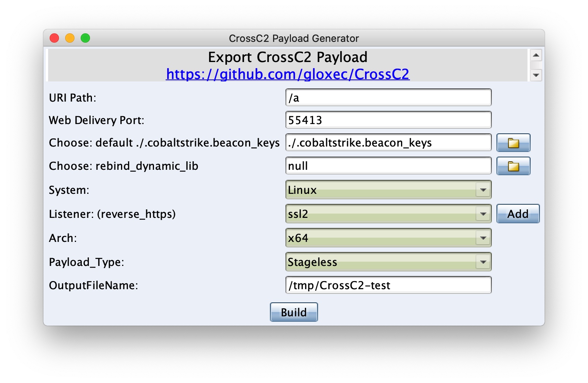Maximize the window with green button
588x383 pixels.
tap(85, 38)
